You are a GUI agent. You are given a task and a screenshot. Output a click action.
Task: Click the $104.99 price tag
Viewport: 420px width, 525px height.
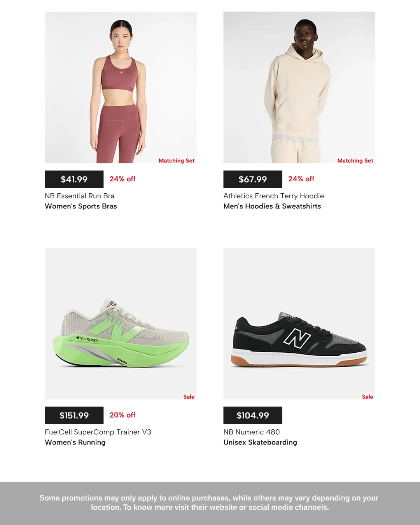(x=253, y=415)
